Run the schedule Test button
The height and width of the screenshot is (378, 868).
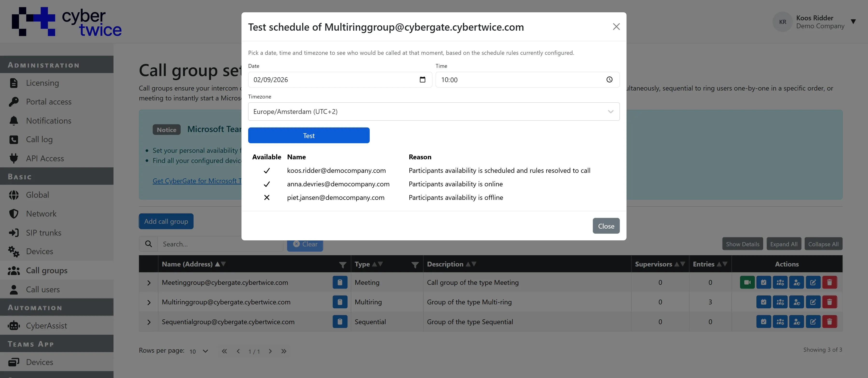coord(309,136)
